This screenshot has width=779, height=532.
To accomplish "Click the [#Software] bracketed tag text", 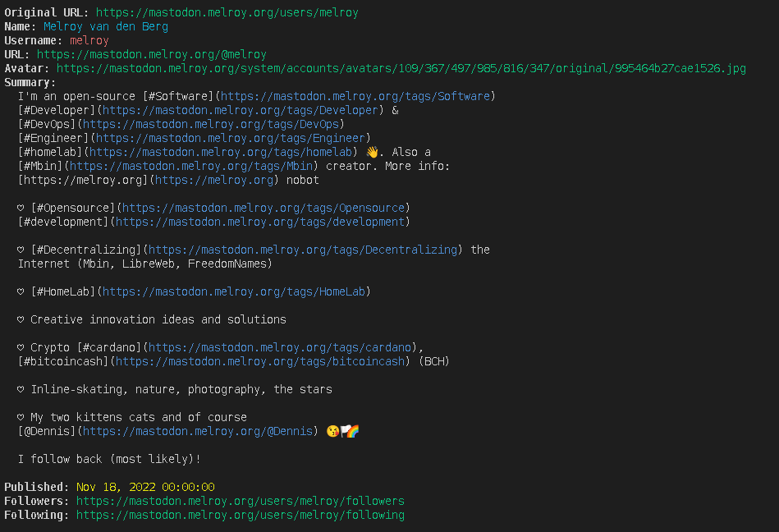I will pyautogui.click(x=178, y=96).
